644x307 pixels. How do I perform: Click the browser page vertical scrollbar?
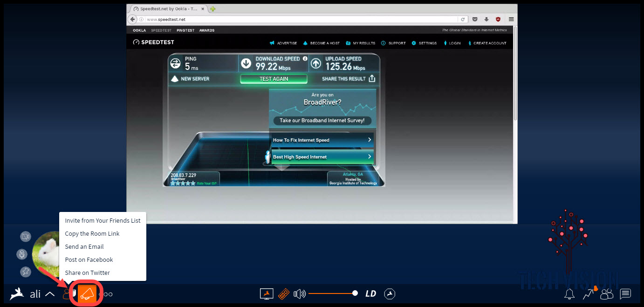click(515, 75)
